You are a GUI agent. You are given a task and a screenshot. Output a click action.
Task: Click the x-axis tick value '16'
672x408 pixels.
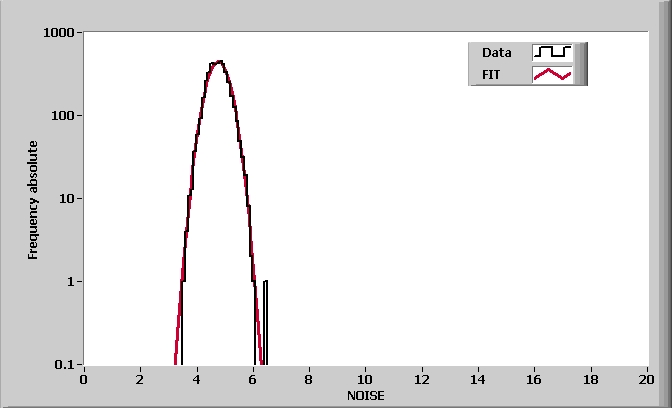pos(534,380)
